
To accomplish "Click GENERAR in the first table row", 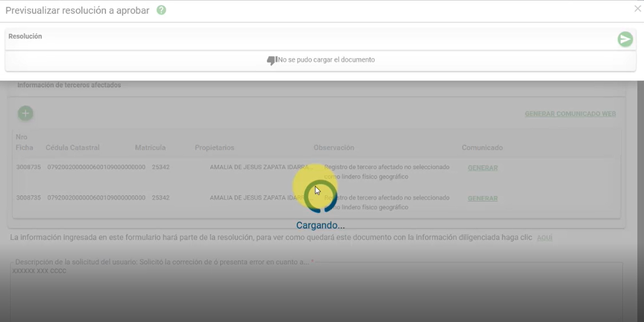I will click(482, 168).
